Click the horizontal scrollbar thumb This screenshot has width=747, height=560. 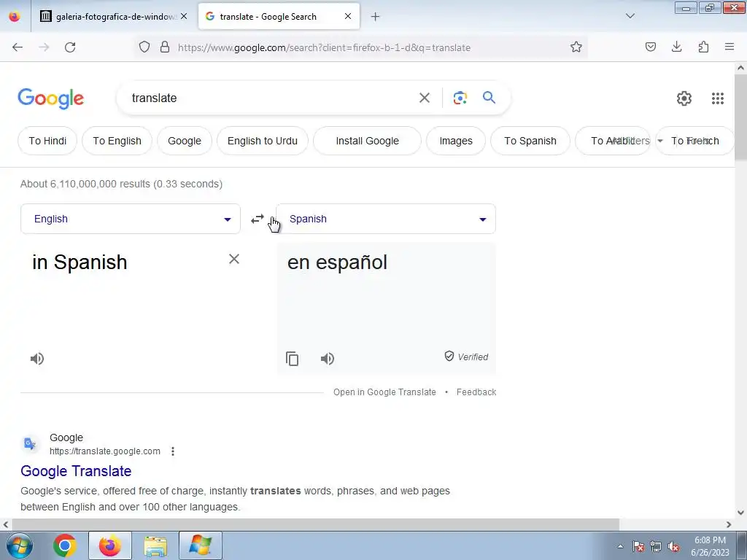pos(315,524)
